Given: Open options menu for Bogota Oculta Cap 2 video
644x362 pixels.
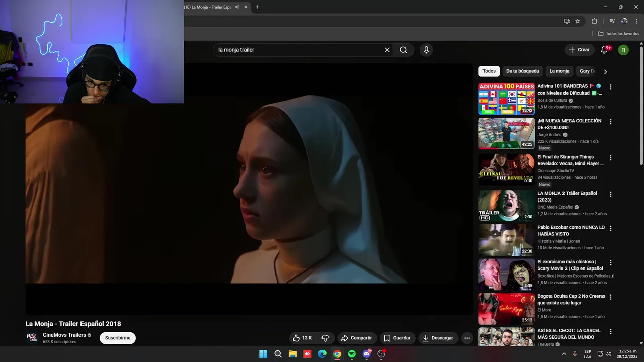Looking at the screenshot, I should (611, 297).
